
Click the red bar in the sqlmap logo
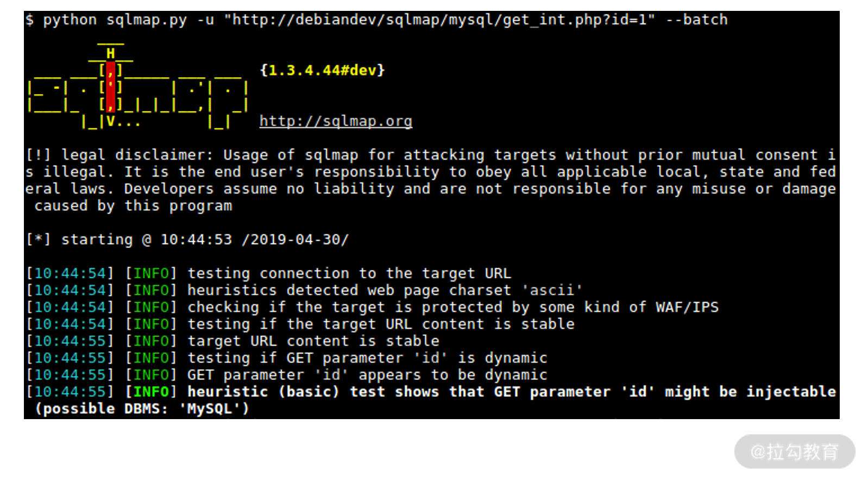[x=111, y=86]
